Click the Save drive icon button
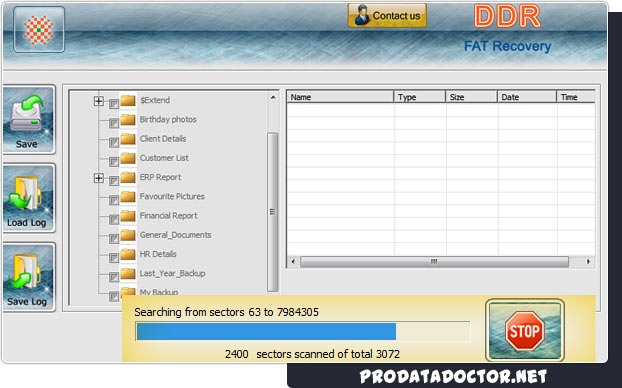The image size is (622, 388). 29,119
